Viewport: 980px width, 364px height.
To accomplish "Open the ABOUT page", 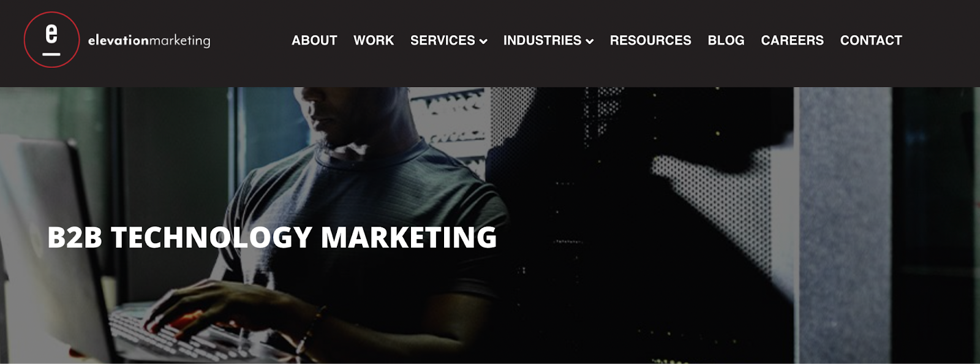I will pyautogui.click(x=314, y=40).
